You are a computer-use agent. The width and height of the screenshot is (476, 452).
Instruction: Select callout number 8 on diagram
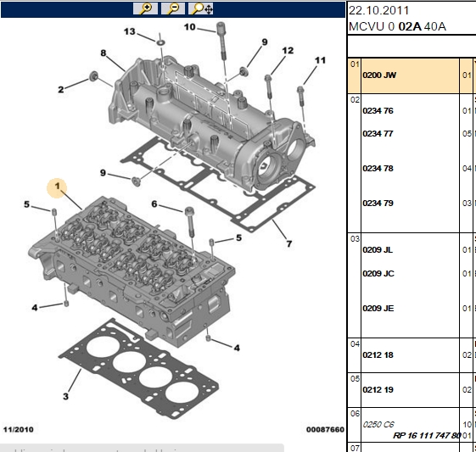click(104, 53)
